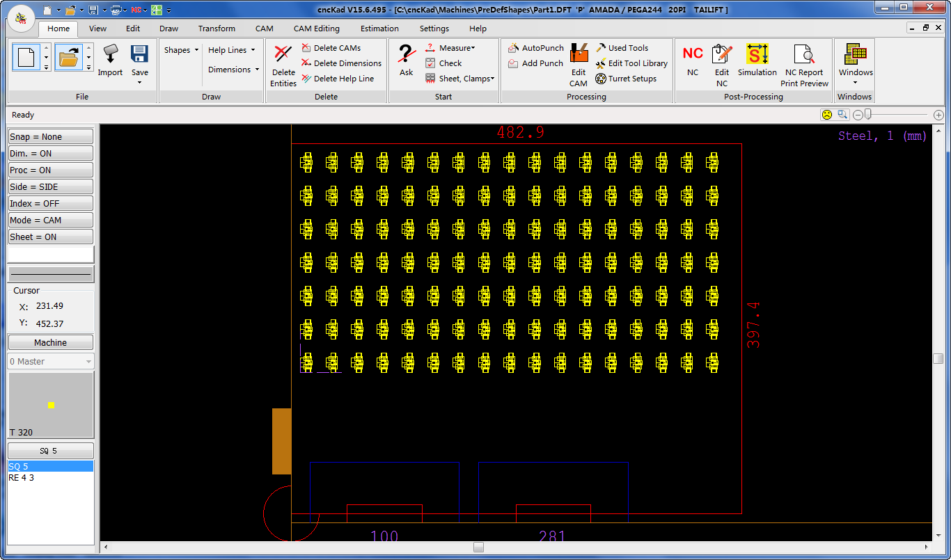Open Edit Tool Library
The height and width of the screenshot is (560, 951).
click(631, 63)
